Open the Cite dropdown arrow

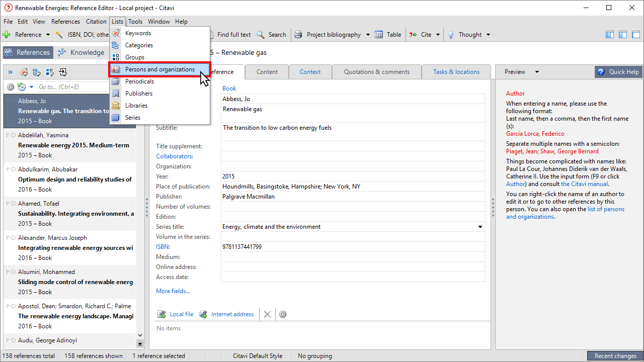438,35
